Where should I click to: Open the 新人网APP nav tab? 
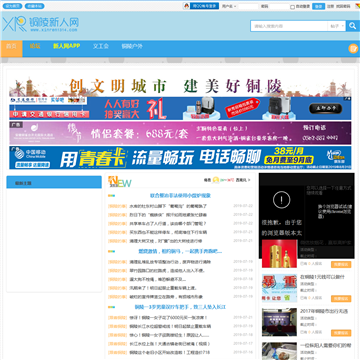pyautogui.click(x=66, y=46)
